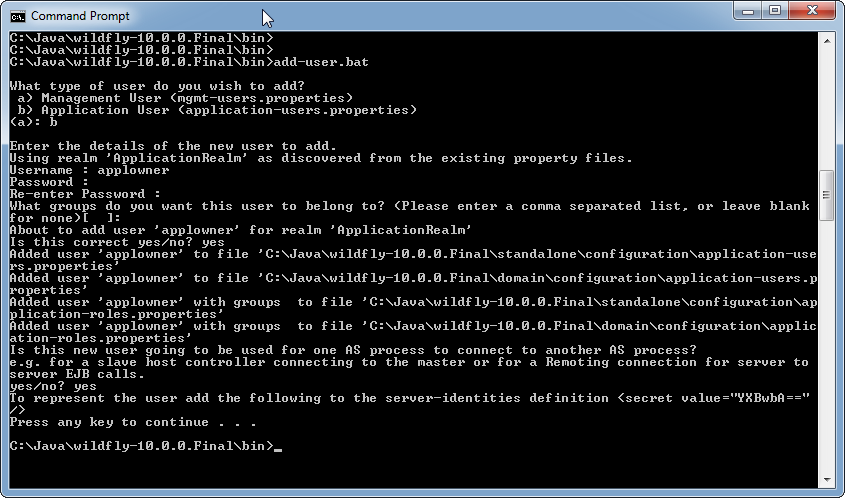
Task: Click the scroll down arrow
Action: 827,479
